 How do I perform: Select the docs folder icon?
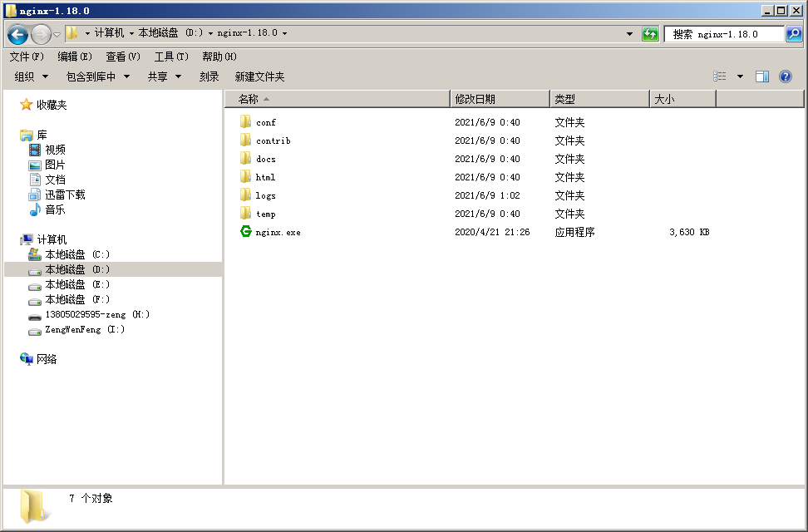246,158
